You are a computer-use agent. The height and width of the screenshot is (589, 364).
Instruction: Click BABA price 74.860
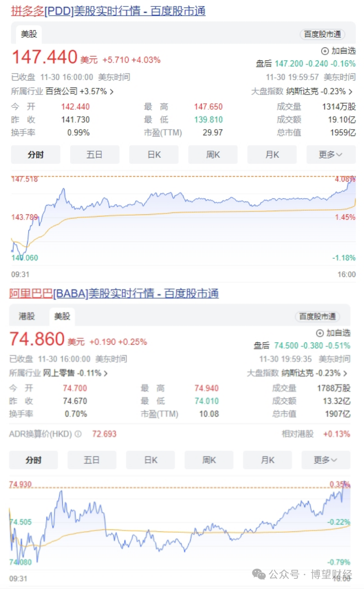(37, 339)
